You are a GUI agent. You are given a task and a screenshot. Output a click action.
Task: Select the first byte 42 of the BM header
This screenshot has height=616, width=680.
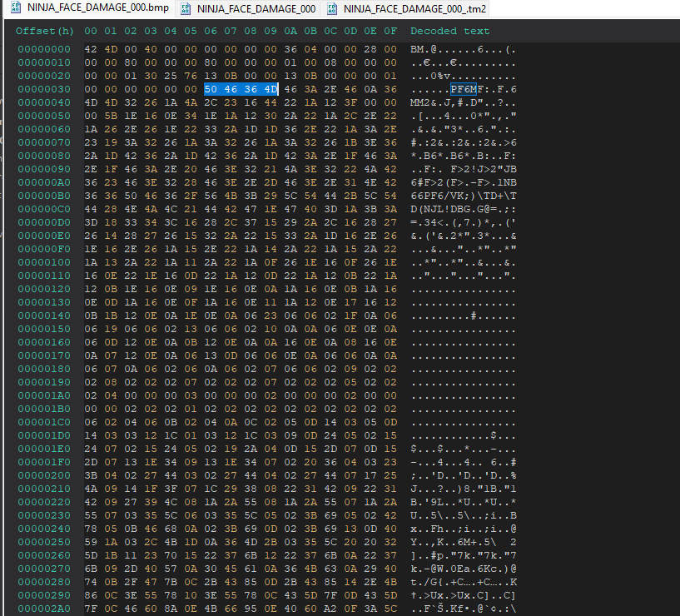click(89, 48)
